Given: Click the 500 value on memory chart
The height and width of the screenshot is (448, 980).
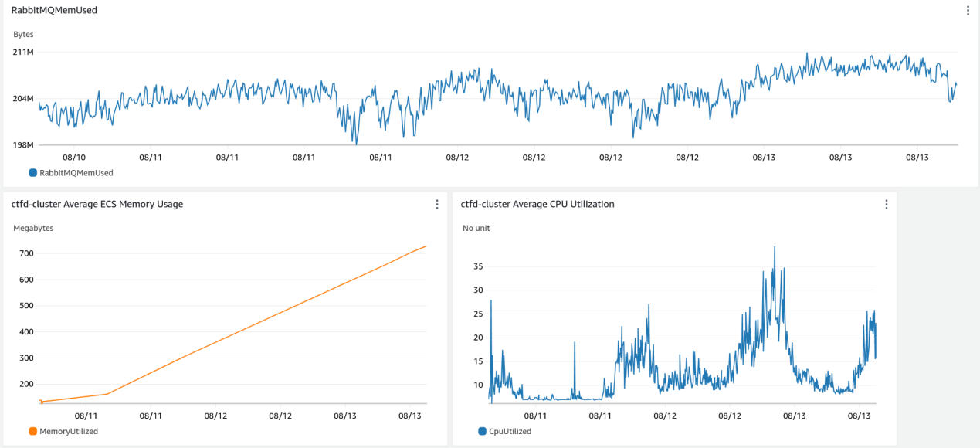Looking at the screenshot, I should point(27,306).
